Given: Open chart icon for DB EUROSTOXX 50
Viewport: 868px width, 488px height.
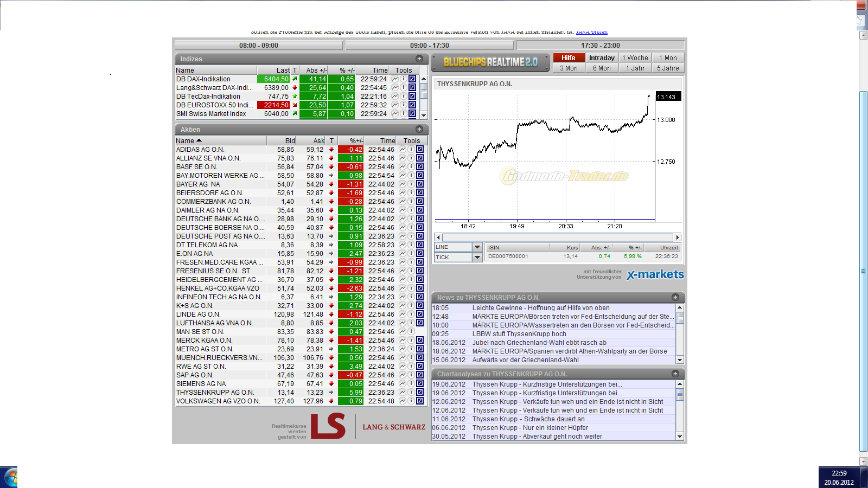Looking at the screenshot, I should coord(395,105).
